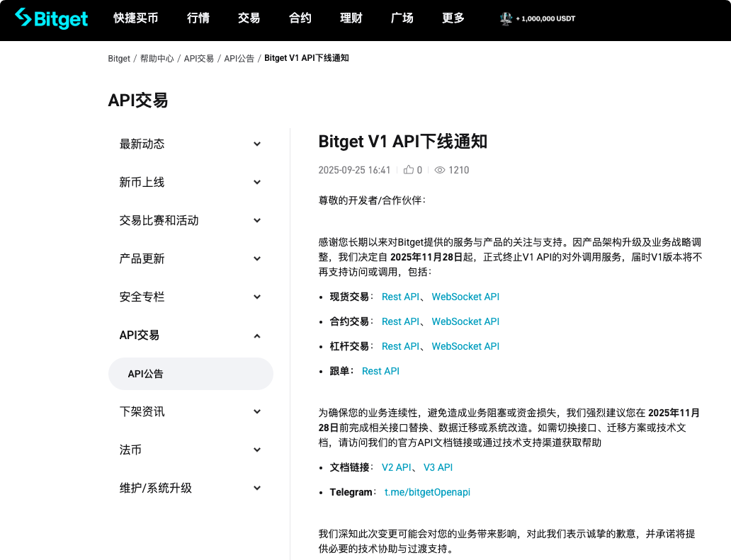
Task: Open the 合约 navigation menu
Action: 300,18
